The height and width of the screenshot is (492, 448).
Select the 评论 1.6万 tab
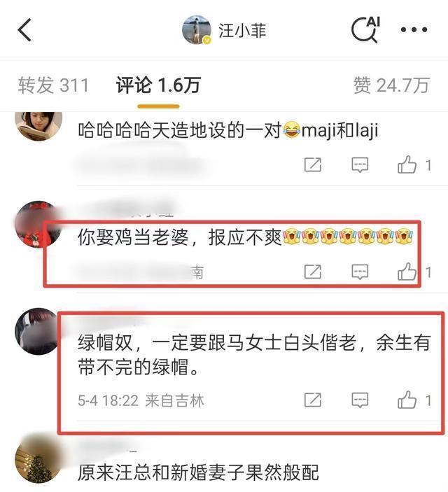(158, 85)
